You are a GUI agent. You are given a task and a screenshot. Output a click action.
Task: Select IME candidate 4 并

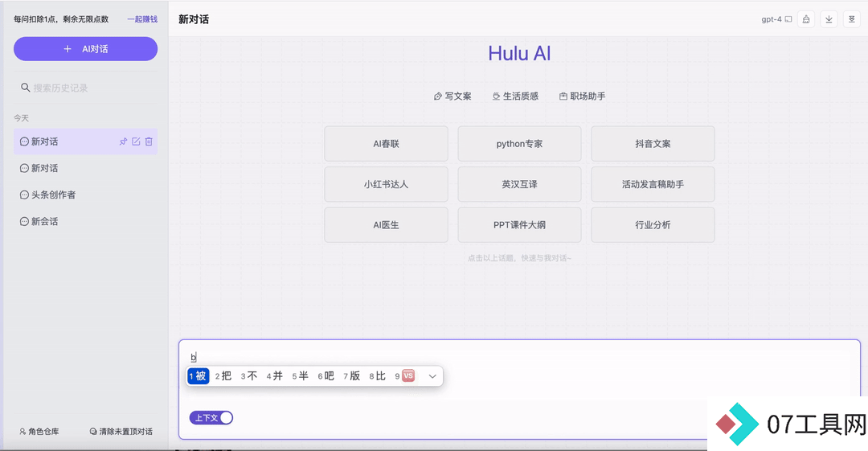coord(275,376)
